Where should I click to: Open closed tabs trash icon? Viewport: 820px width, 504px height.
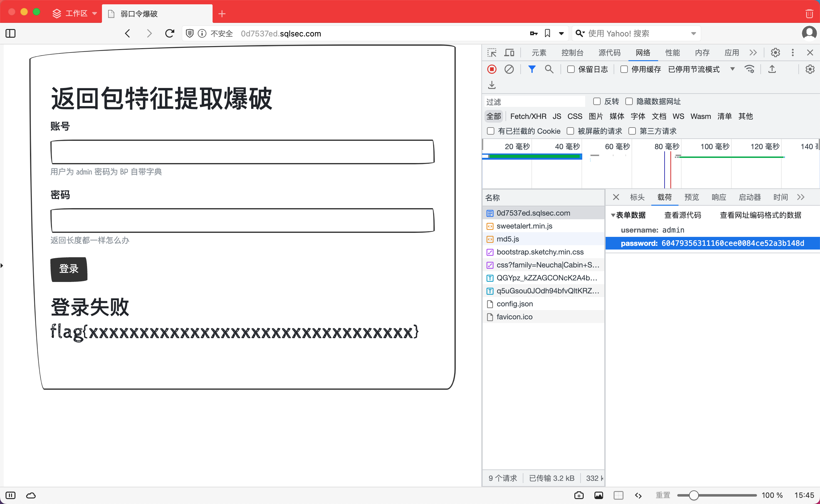(x=809, y=14)
